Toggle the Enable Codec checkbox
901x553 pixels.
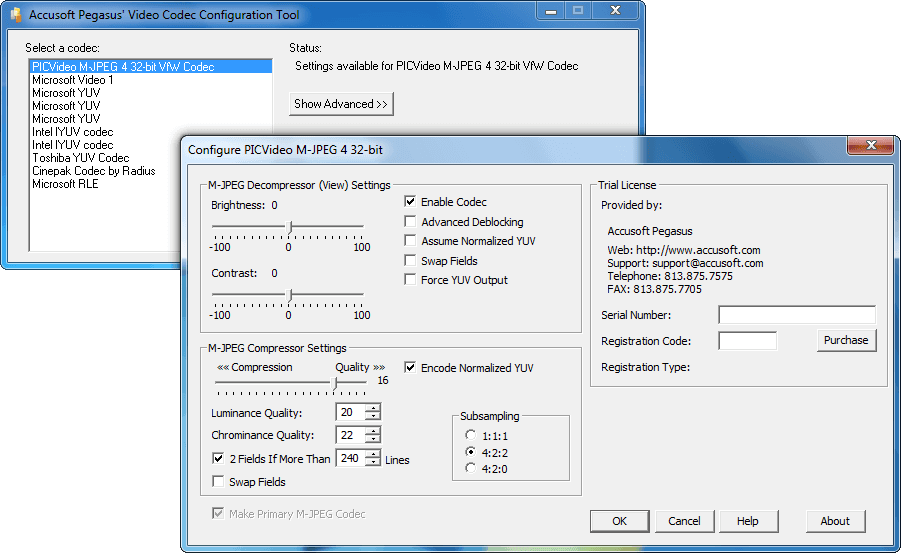410,201
